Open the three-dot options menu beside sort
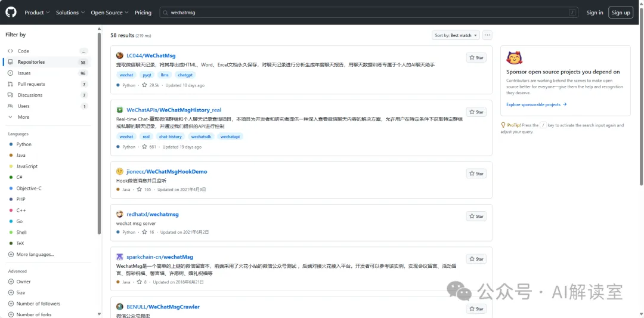This screenshot has width=644, height=318. click(x=487, y=35)
